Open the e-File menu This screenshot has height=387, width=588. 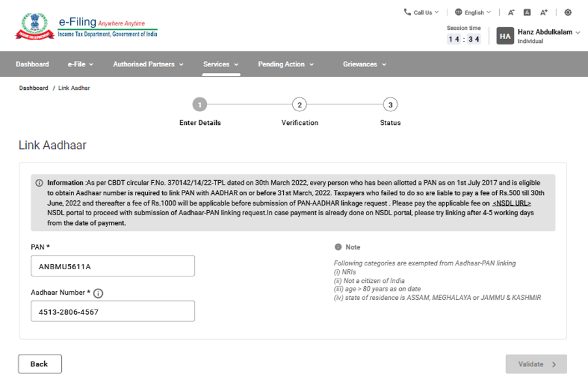pos(80,64)
